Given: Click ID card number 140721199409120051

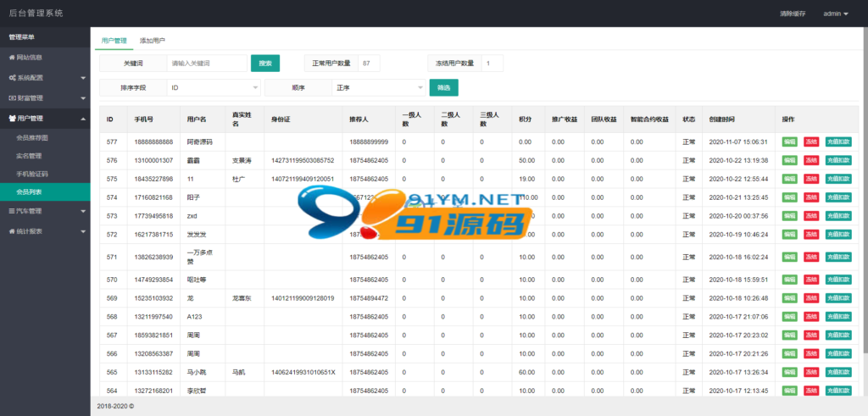Looking at the screenshot, I should (303, 179).
